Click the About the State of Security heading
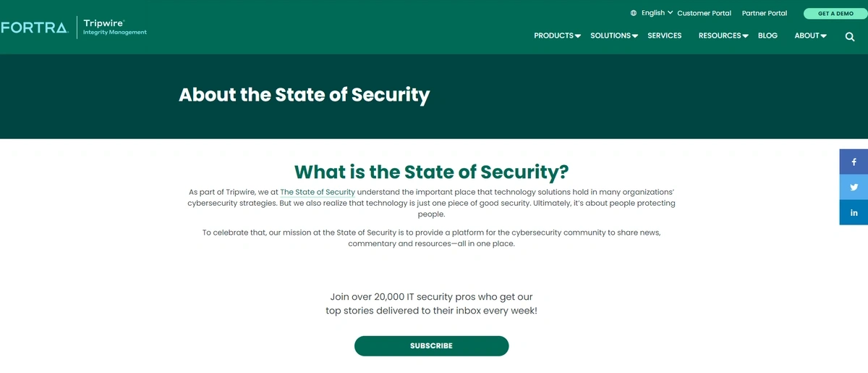Viewport: 868px width, 373px height. (x=305, y=95)
